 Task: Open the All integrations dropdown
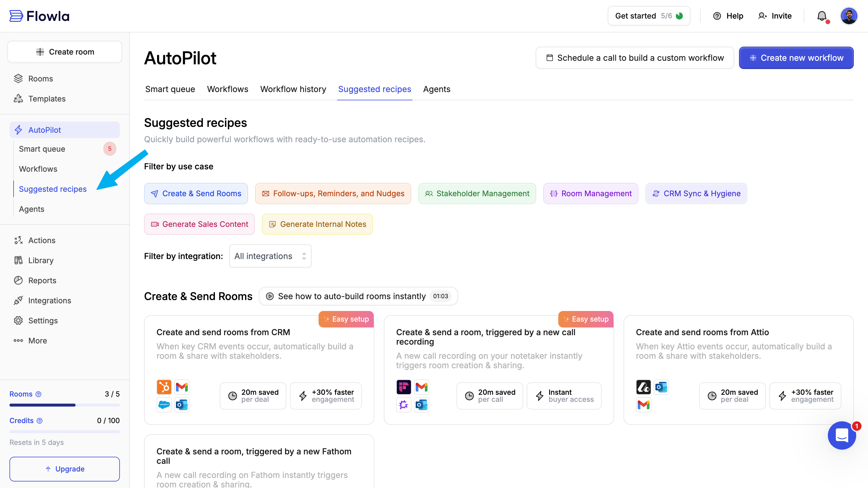pyautogui.click(x=270, y=256)
